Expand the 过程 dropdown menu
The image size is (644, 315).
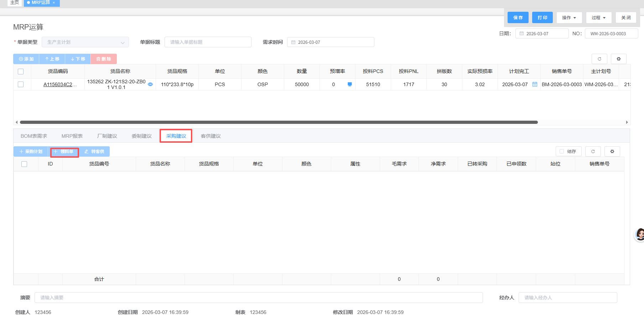[598, 18]
